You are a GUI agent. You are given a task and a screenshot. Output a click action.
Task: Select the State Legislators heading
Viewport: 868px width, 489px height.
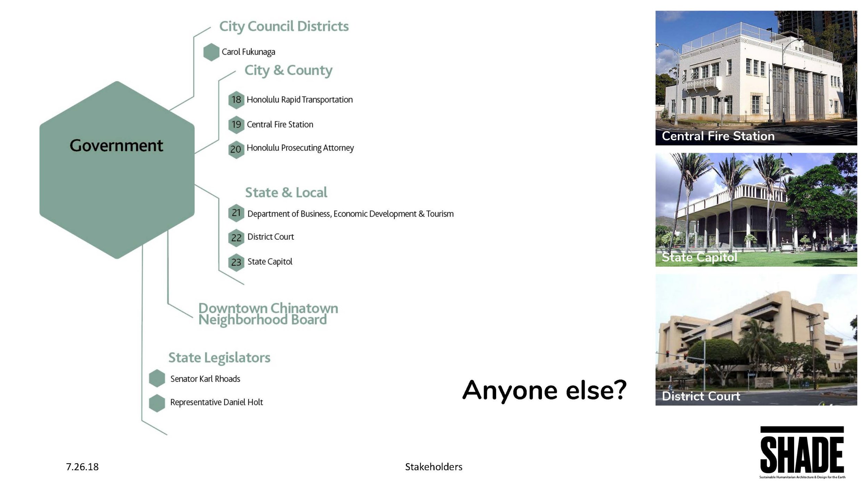point(219,358)
